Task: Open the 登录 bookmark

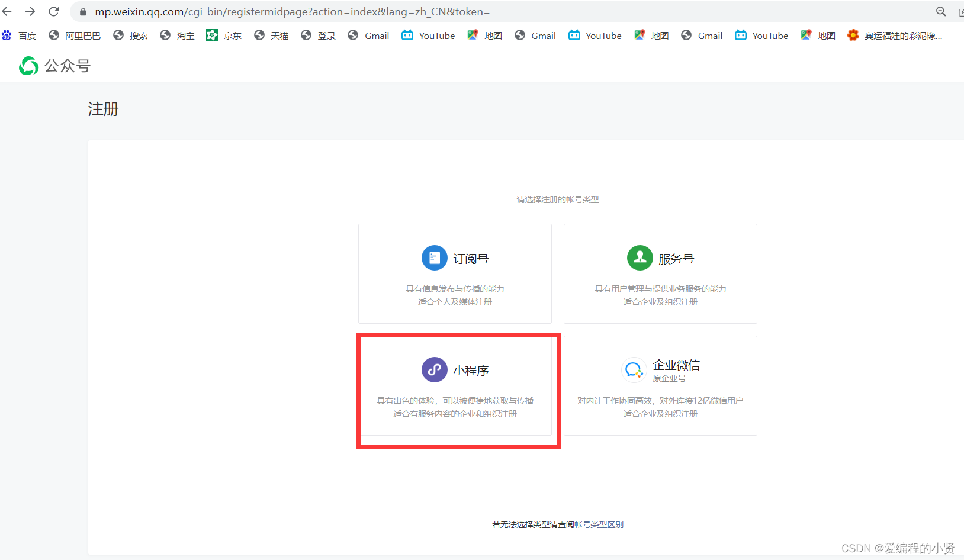Action: click(319, 36)
